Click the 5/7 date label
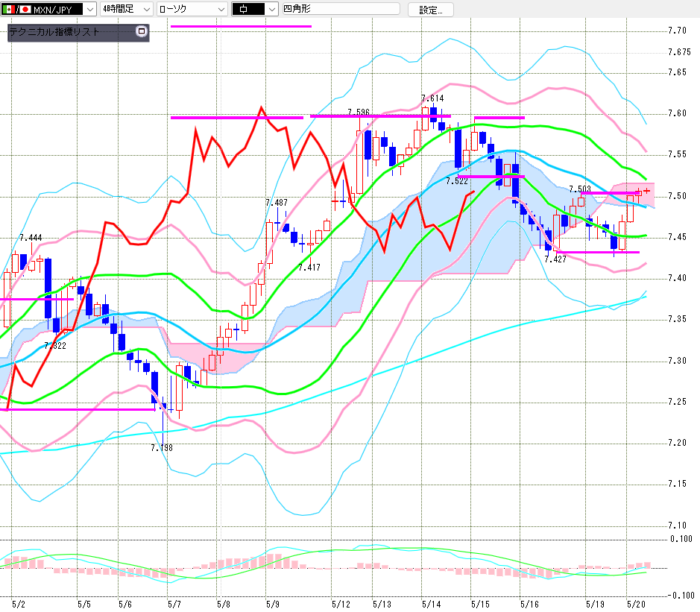The image size is (700, 612). coord(174,605)
